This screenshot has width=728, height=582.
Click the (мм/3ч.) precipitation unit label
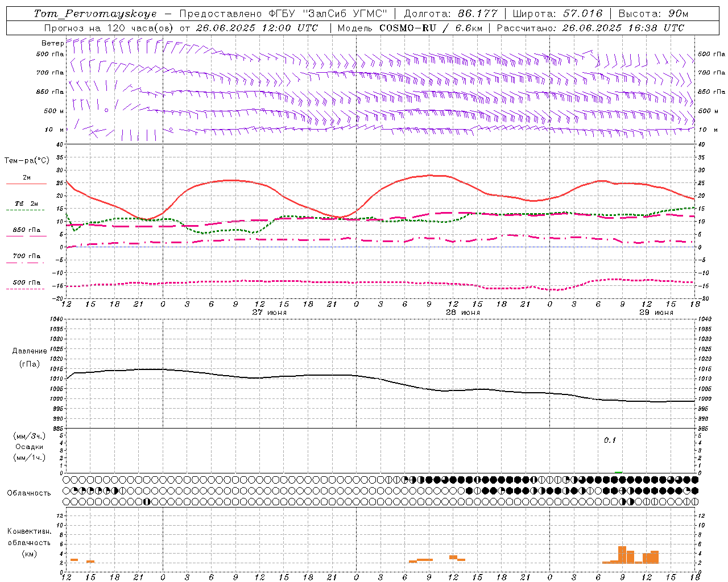pyautogui.click(x=30, y=436)
